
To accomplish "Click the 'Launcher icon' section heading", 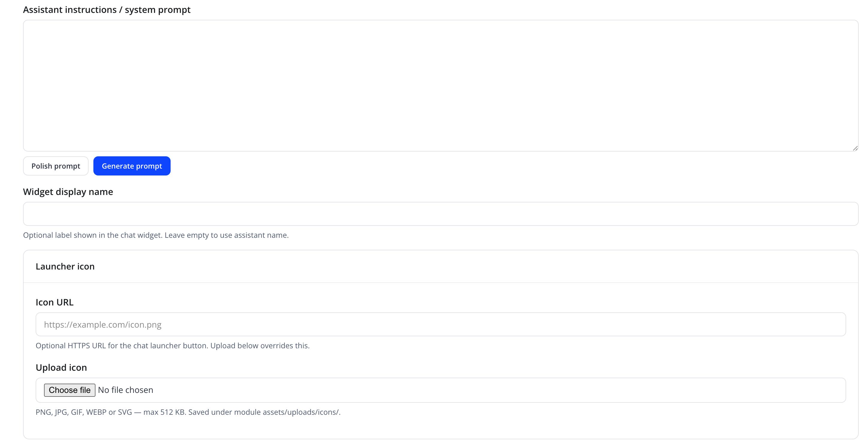I will coord(65,266).
